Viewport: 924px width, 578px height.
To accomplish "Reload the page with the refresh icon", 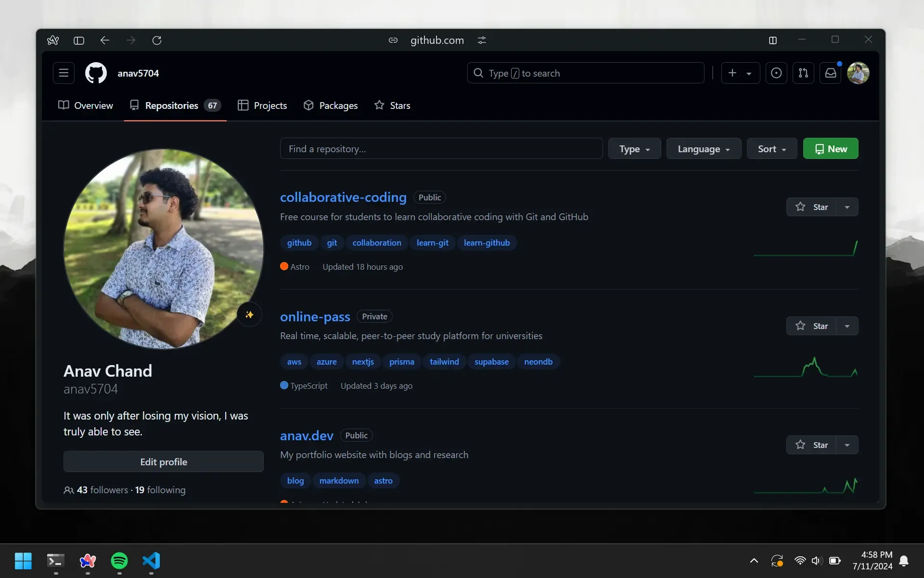I will [157, 40].
